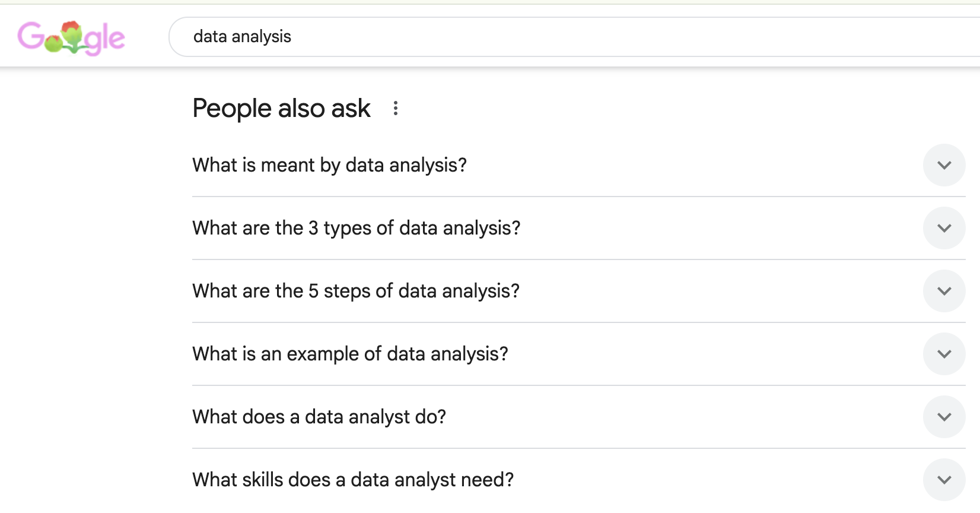Click the Google doodle logo
Viewport: 980px width, 513px height.
pyautogui.click(x=71, y=38)
